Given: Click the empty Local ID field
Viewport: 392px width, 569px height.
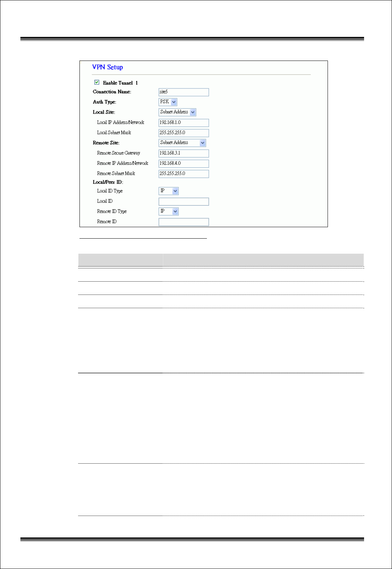Looking at the screenshot, I should [184, 201].
